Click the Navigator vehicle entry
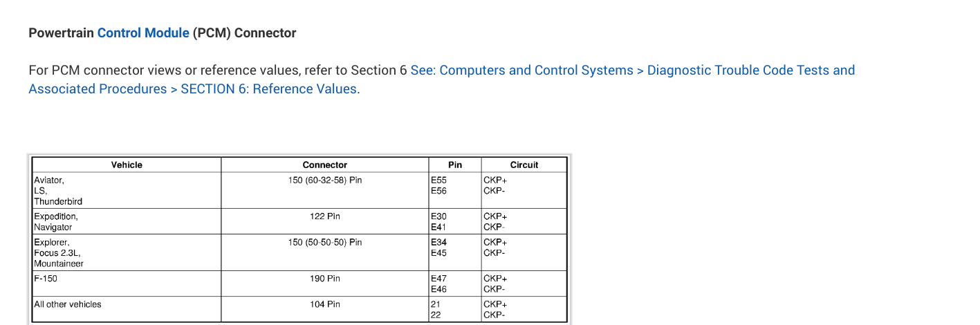980x325 pixels. click(x=53, y=227)
